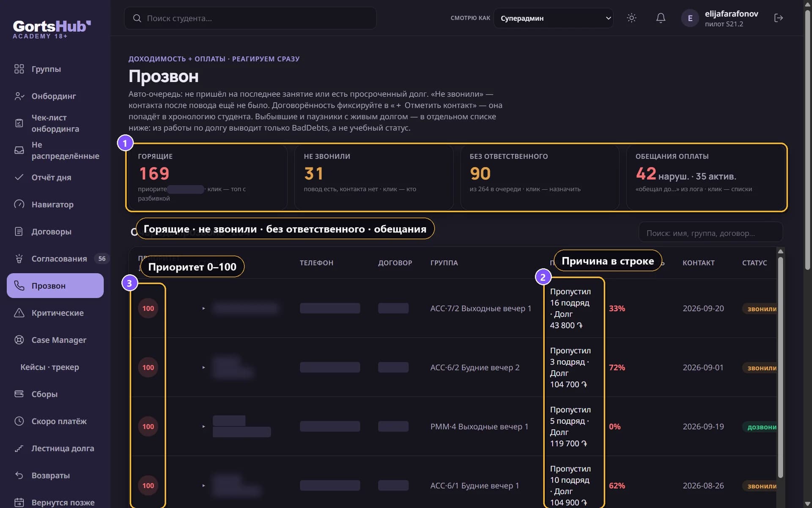Screen dimensions: 812x508
Task: Toggle light theme with the sun icon
Action: click(631, 18)
